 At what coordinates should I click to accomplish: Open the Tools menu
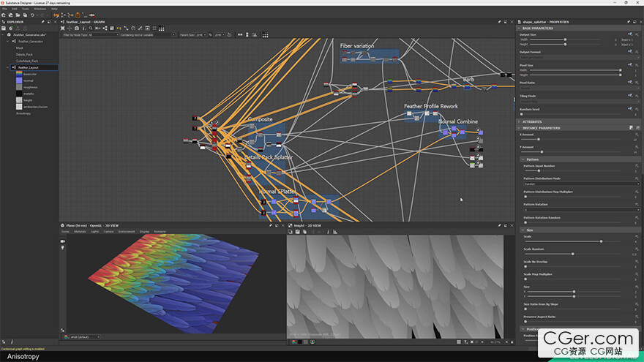point(26,9)
